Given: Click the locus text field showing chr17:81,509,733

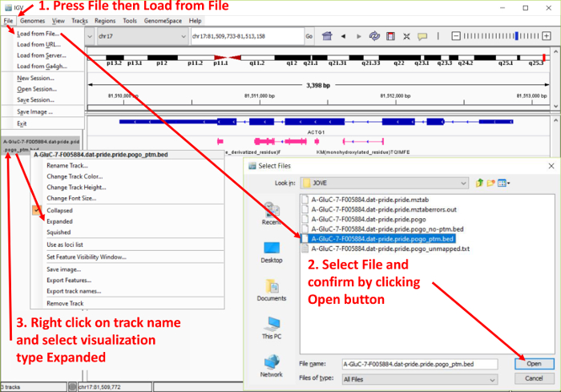Looking at the screenshot, I should (x=247, y=36).
